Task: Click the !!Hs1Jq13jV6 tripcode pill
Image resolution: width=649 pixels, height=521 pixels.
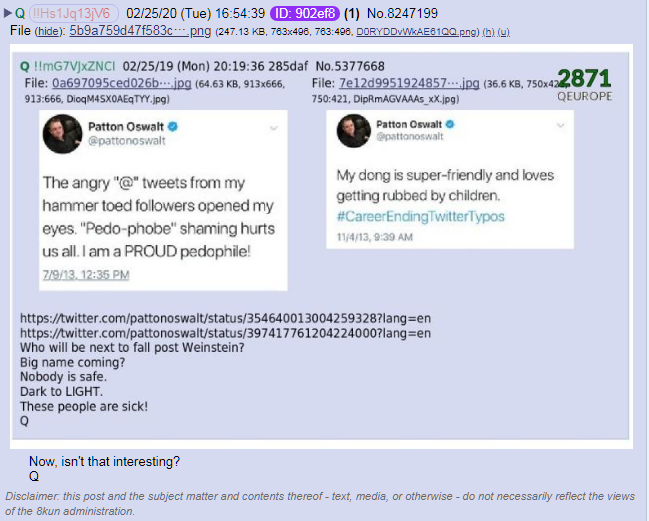Action: [x=74, y=13]
